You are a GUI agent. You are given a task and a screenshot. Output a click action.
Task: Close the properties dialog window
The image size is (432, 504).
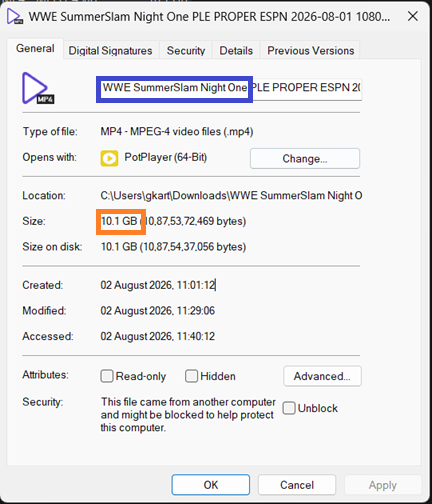pos(413,16)
